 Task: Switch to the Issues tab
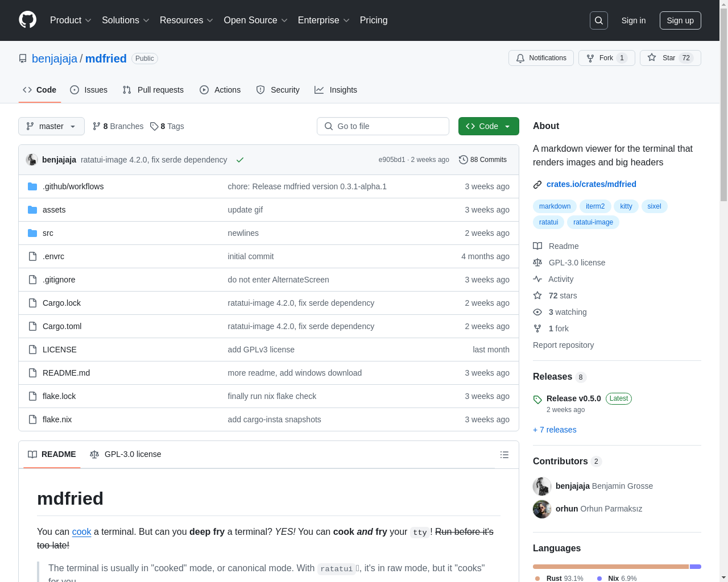[89, 90]
